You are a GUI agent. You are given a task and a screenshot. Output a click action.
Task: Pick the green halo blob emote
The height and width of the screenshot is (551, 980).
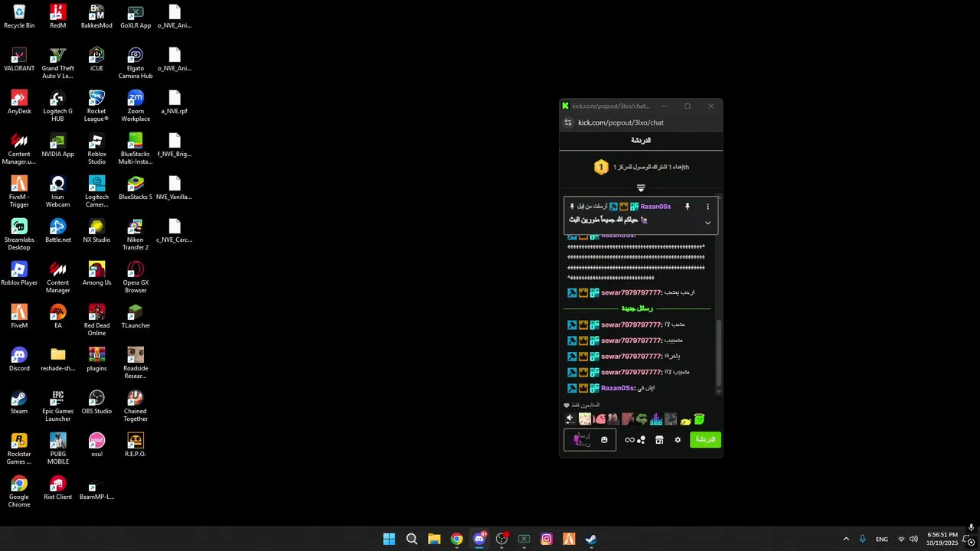pyautogui.click(x=699, y=419)
